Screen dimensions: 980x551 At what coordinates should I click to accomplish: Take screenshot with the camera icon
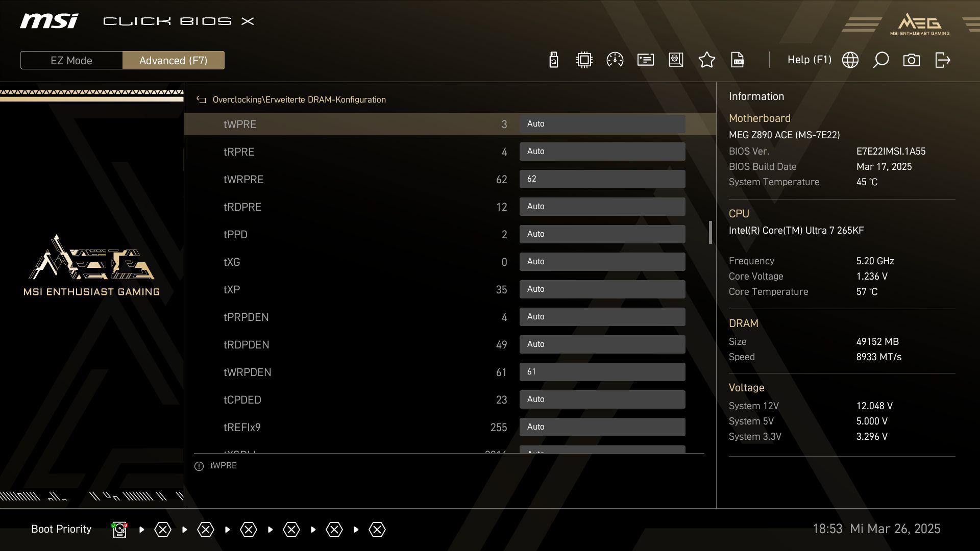coord(911,60)
